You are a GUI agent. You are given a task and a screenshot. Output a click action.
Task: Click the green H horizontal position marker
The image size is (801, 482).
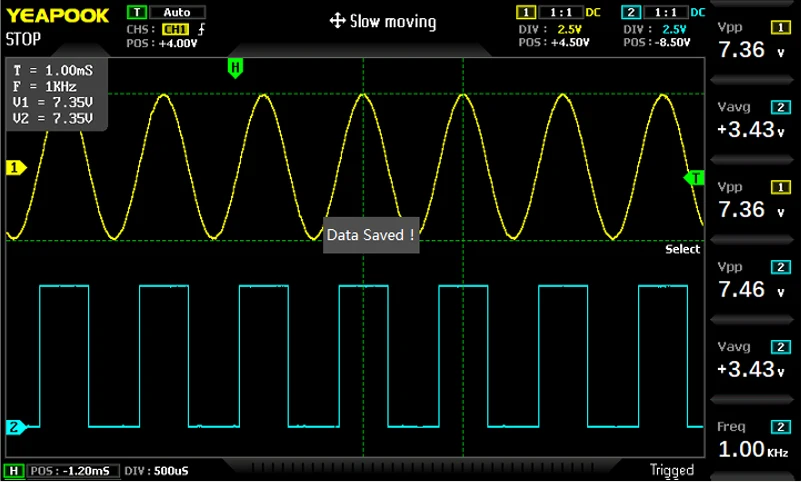(235, 68)
